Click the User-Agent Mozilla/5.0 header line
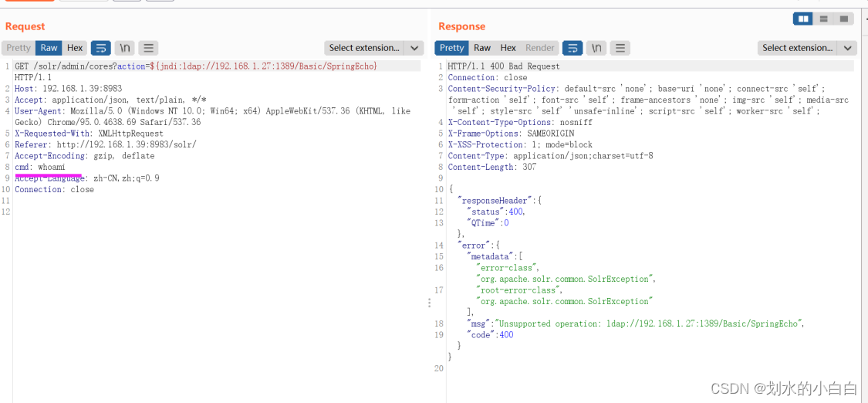 (213, 117)
